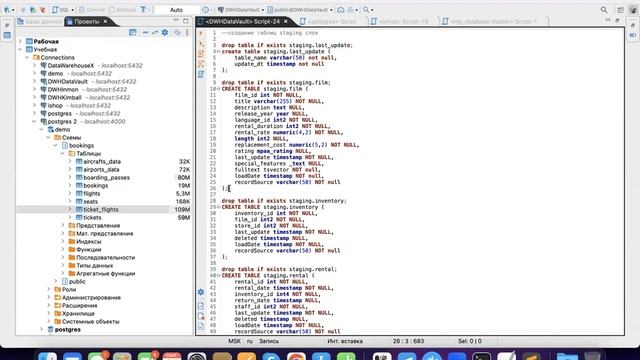Select the DWHInmon connection in tree
Viewport: 640px width, 360px height.
pyautogui.click(x=63, y=89)
